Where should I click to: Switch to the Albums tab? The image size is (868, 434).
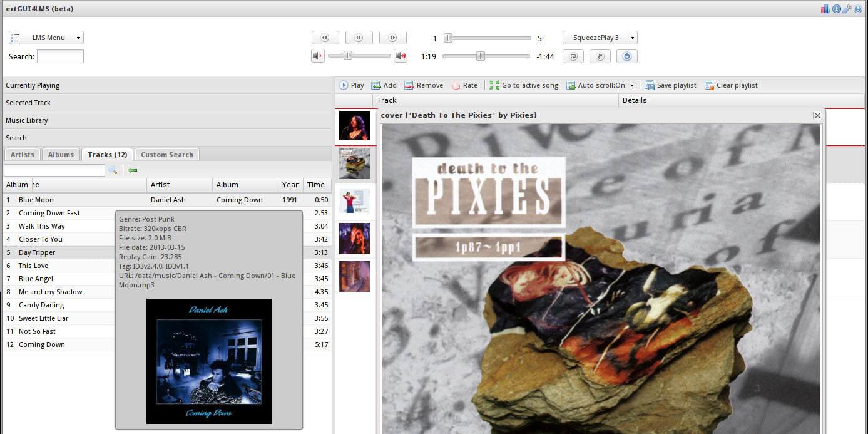tap(61, 155)
